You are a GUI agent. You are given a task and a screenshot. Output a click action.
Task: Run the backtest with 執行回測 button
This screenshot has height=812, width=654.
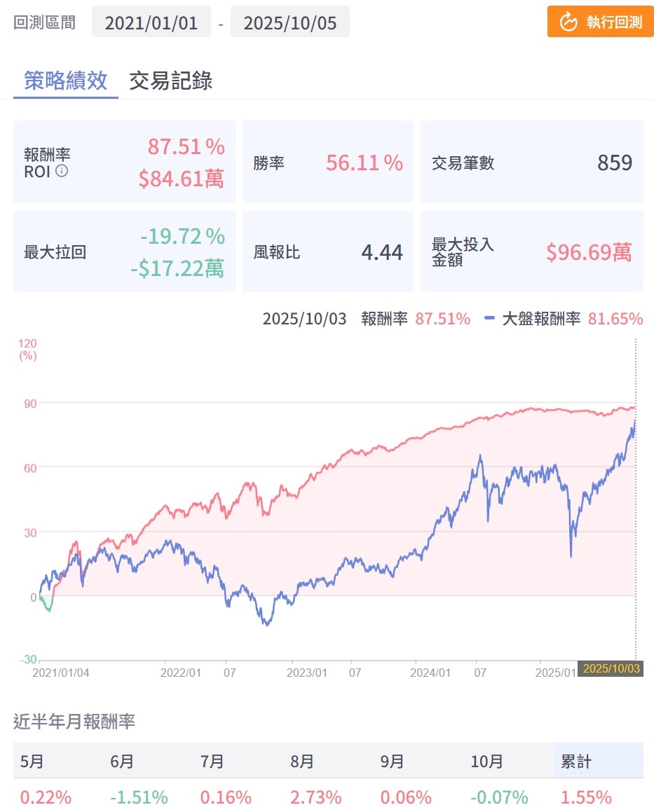(600, 22)
